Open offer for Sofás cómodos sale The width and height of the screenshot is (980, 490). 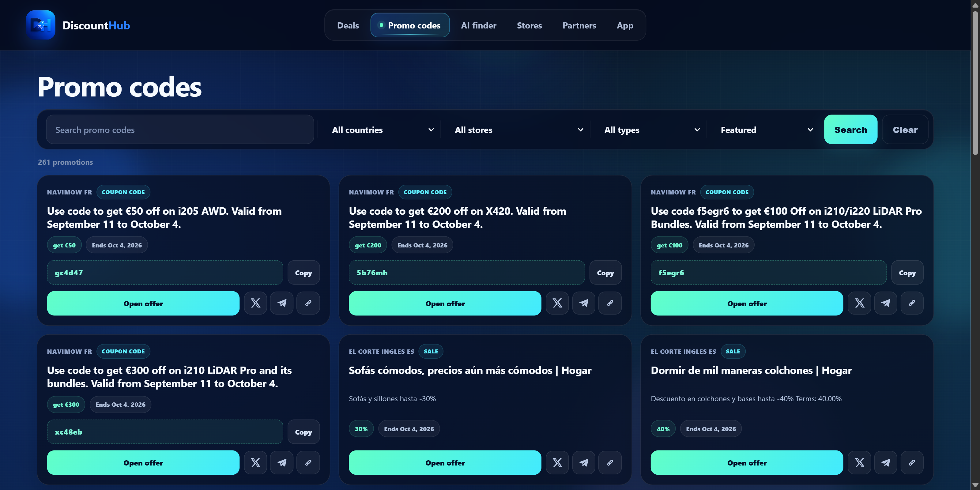(445, 463)
